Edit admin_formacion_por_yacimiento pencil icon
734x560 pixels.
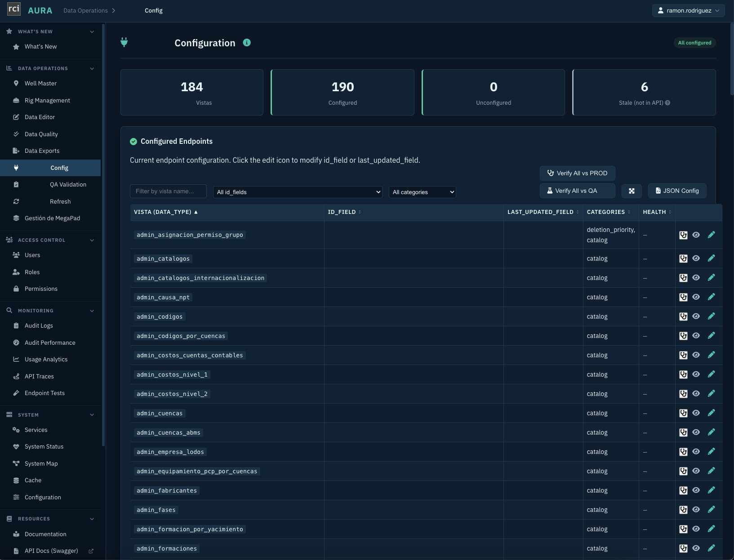point(711,529)
